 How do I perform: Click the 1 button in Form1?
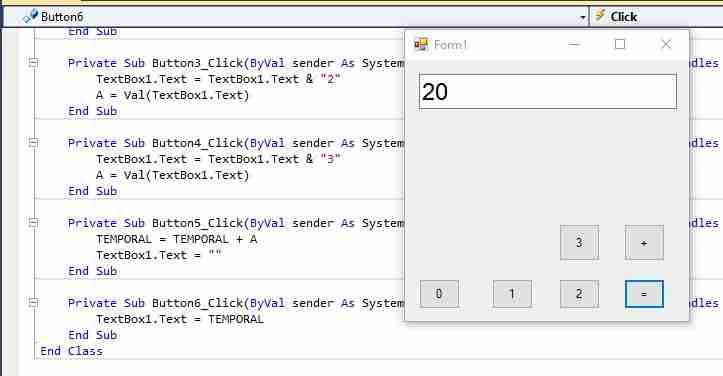tap(512, 293)
